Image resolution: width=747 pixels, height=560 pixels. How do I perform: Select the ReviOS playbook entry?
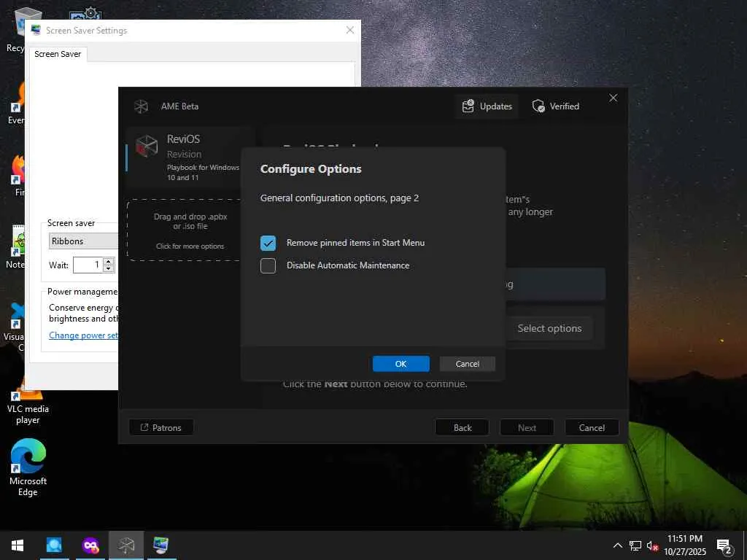tap(190, 157)
